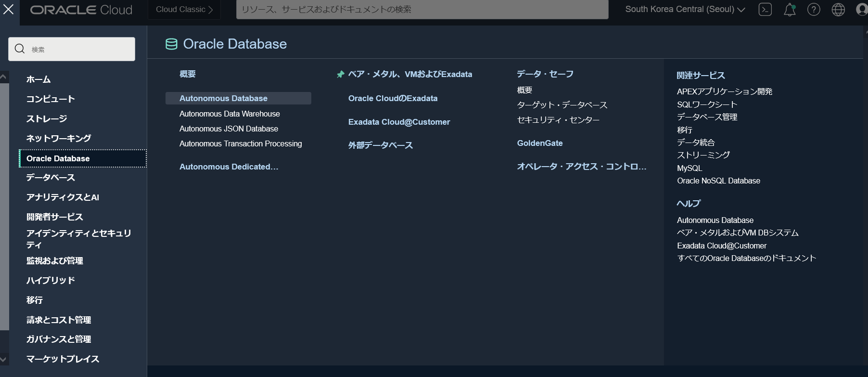Select ストレージ in the navigation menu
This screenshot has width=868, height=377.
[x=47, y=119]
